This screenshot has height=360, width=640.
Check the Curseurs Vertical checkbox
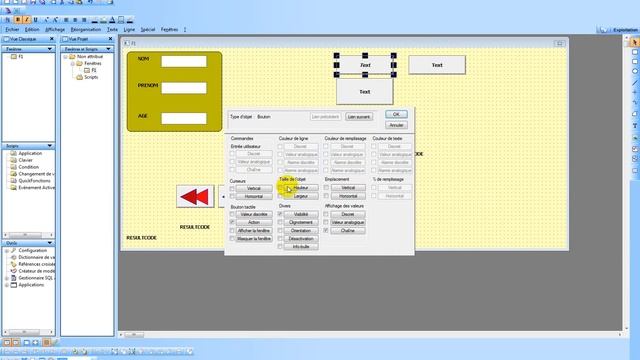pyautogui.click(x=232, y=189)
